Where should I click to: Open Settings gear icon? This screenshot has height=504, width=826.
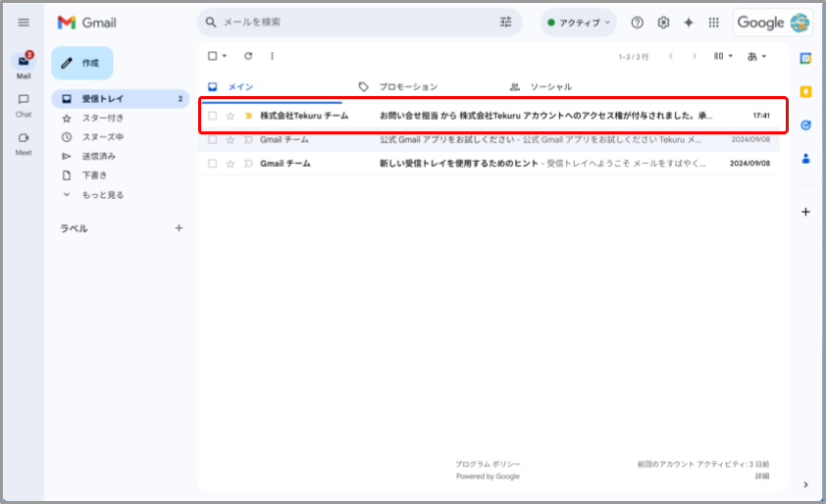(x=663, y=23)
